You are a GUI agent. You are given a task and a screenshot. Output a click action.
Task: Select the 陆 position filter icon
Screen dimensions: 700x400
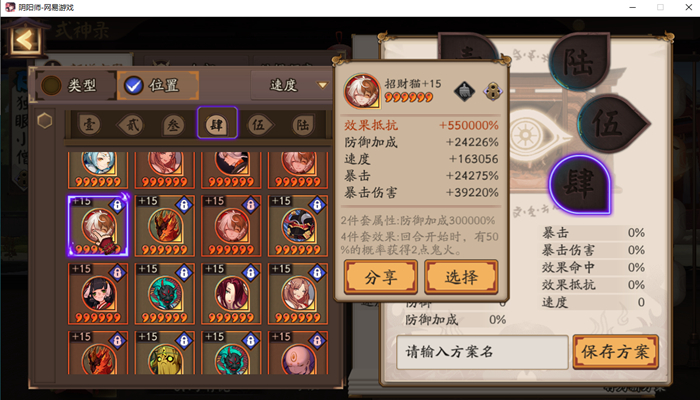[x=302, y=125]
